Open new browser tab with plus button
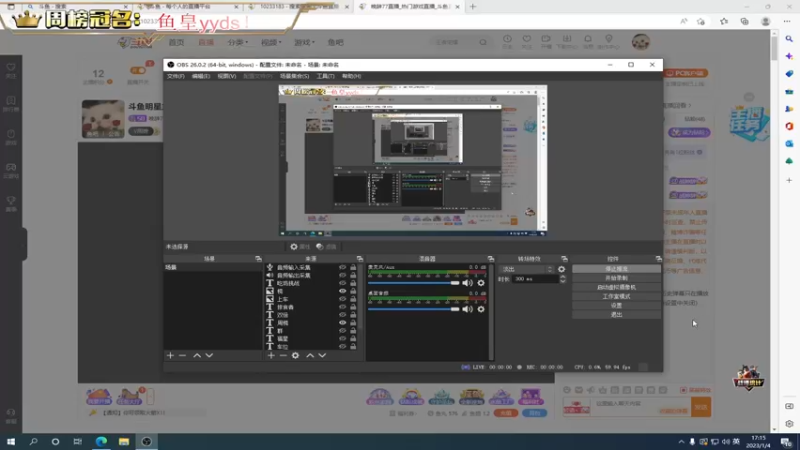This screenshot has width=800, height=450. 473,7
